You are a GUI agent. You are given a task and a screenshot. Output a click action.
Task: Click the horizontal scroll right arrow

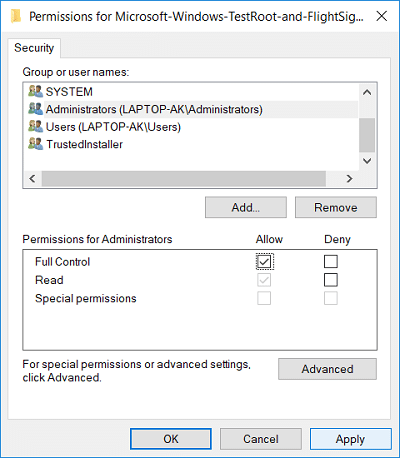[x=349, y=179]
